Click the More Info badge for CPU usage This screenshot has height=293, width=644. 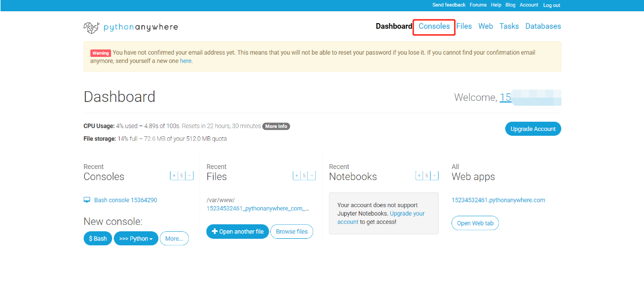tap(276, 126)
